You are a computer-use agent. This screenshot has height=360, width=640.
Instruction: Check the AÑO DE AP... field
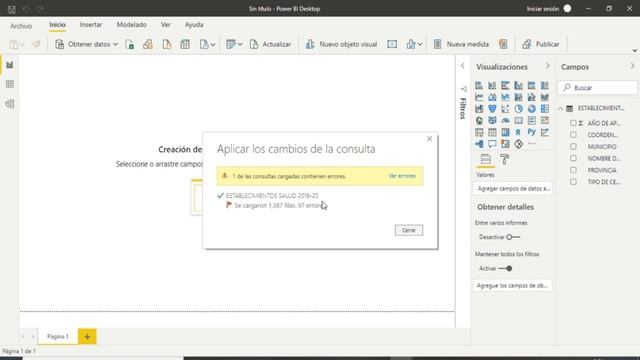573,123
